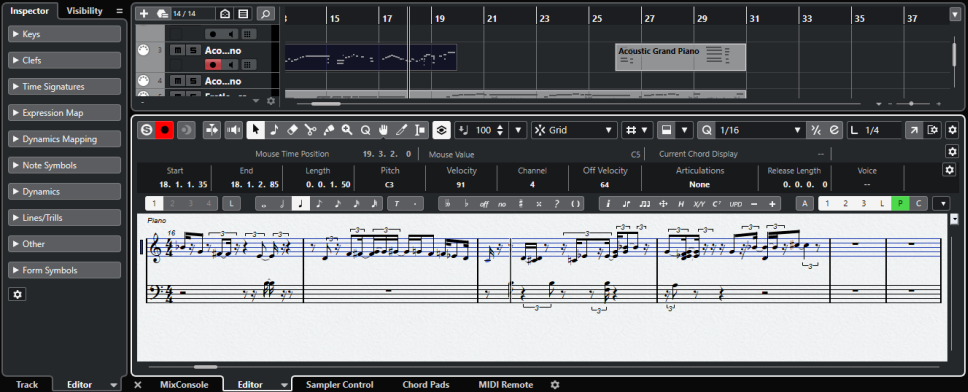Open the MixConsole tab
968x392 pixels.
pos(184,385)
